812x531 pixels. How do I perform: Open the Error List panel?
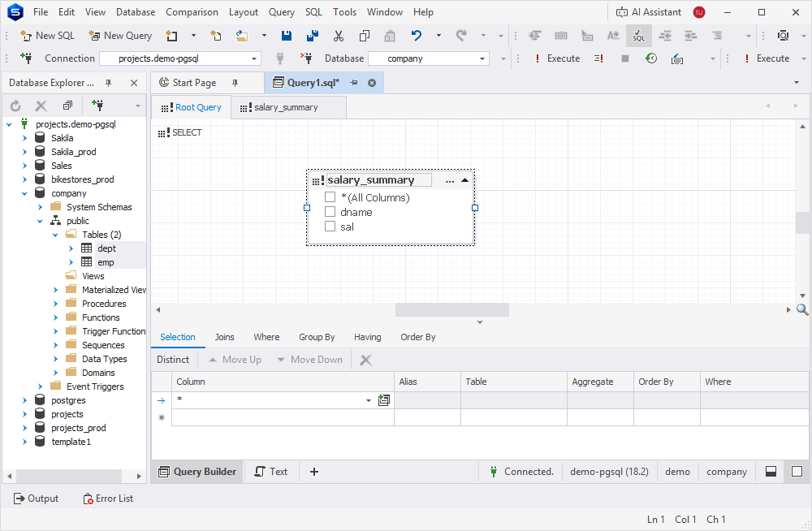click(x=108, y=499)
